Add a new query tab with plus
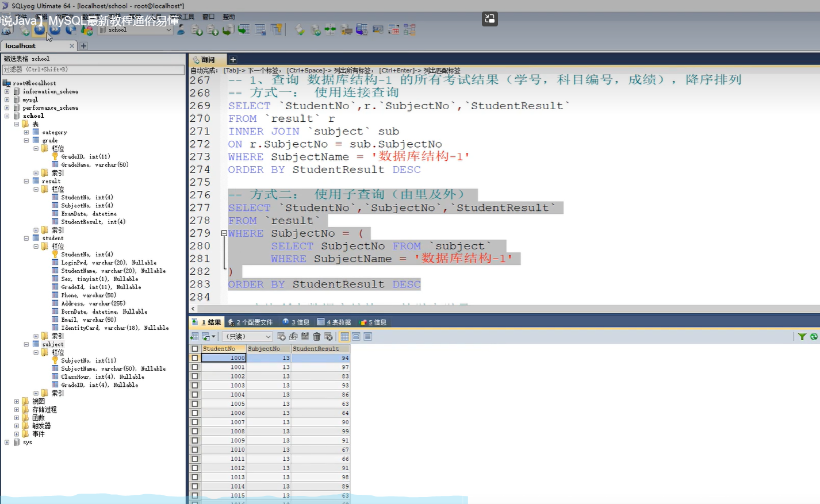820x504 pixels. (x=233, y=60)
